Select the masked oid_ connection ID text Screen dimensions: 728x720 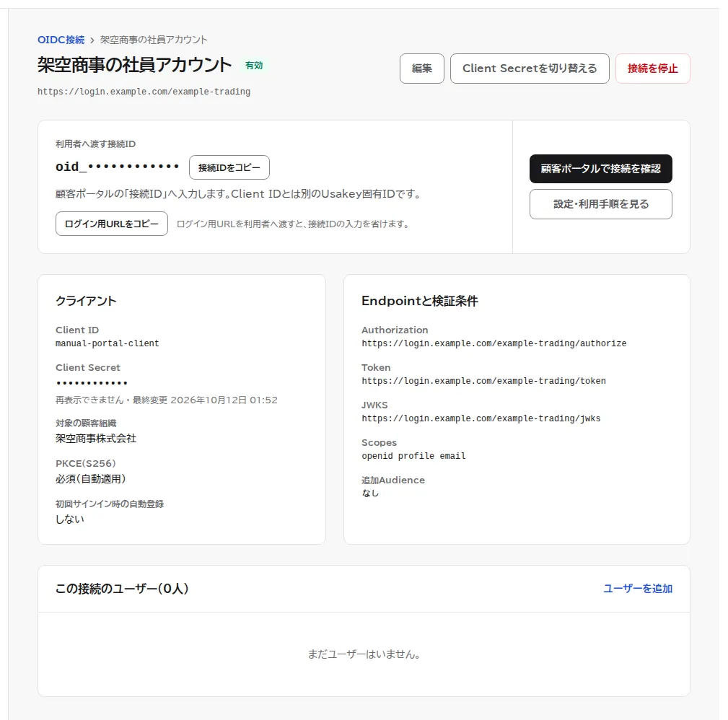pyautogui.click(x=118, y=167)
